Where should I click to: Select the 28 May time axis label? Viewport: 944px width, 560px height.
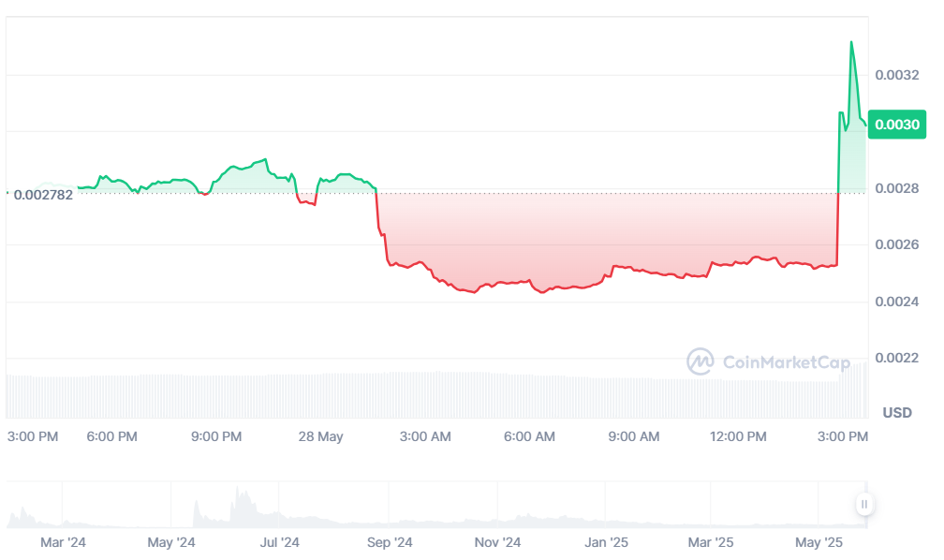[x=320, y=436]
